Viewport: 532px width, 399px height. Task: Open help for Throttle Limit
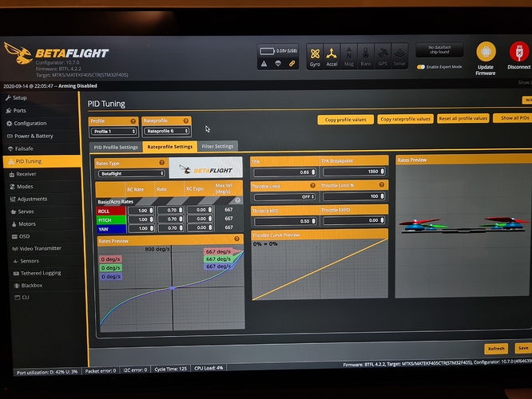pyautogui.click(x=313, y=185)
